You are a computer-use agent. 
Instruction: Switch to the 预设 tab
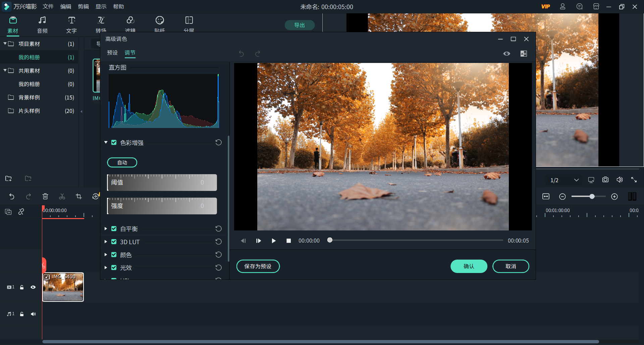click(x=112, y=53)
